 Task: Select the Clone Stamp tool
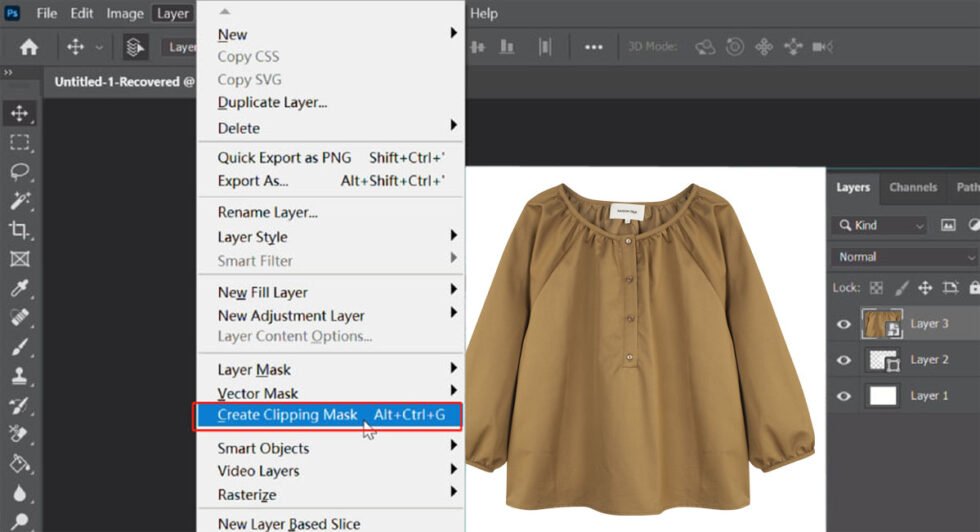tap(19, 376)
